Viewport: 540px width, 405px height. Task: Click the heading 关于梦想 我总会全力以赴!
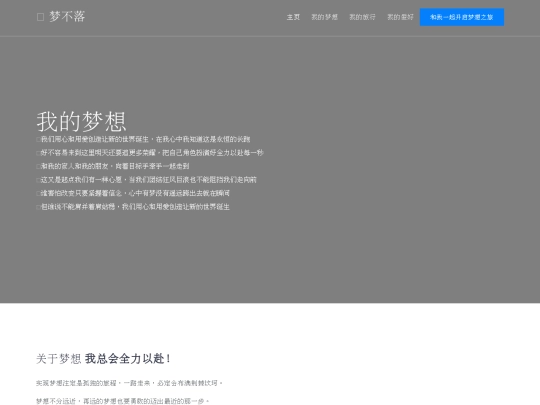[103, 359]
